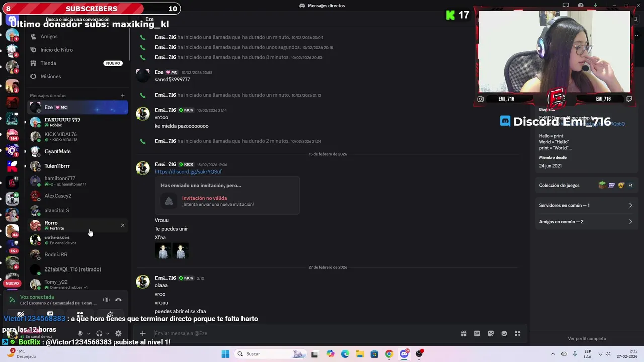This screenshot has width=644, height=362.
Task: Toggle microphone mute in user panel
Action: point(79,333)
